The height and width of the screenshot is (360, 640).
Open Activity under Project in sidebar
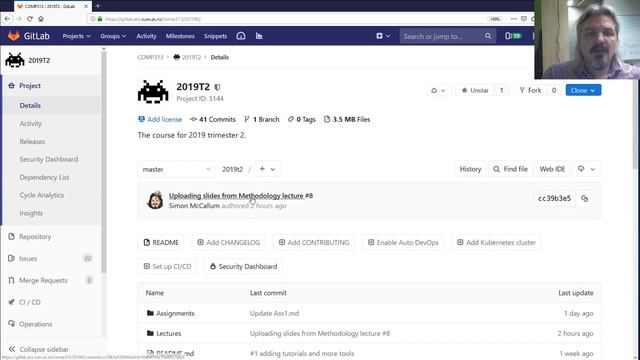tap(31, 124)
